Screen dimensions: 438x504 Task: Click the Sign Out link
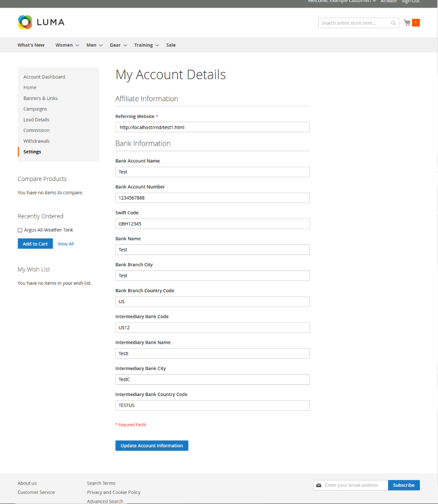coord(410,2)
